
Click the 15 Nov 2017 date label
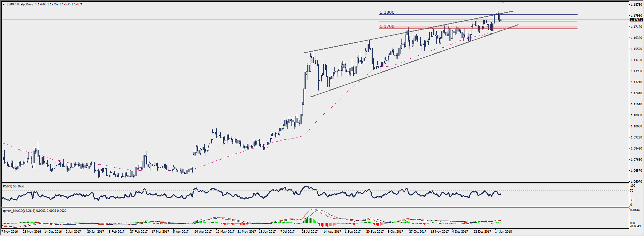tap(440, 232)
